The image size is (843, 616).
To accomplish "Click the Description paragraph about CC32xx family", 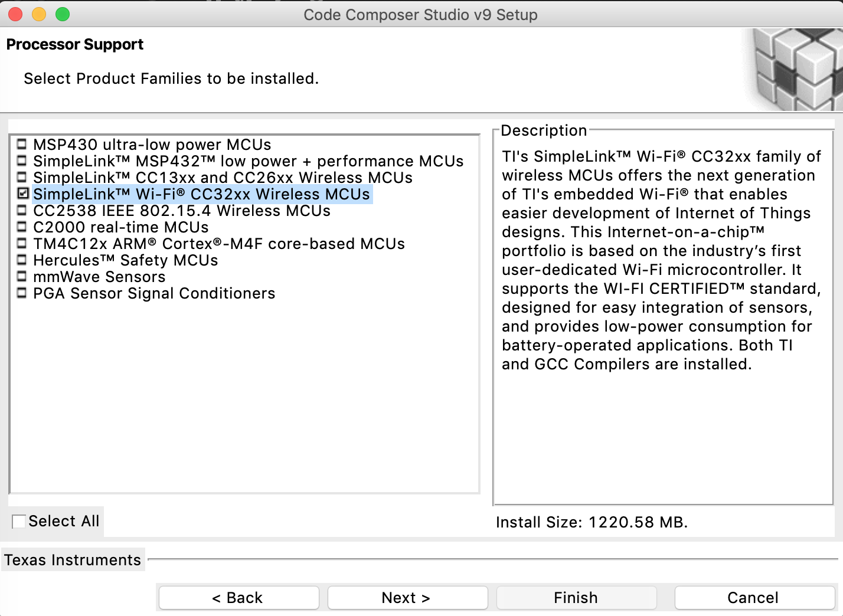I will click(x=661, y=260).
